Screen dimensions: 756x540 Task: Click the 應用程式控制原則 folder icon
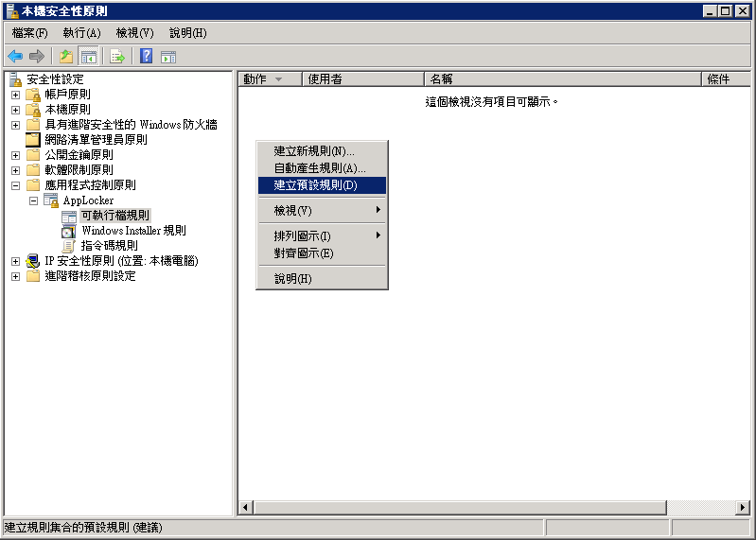(33, 185)
